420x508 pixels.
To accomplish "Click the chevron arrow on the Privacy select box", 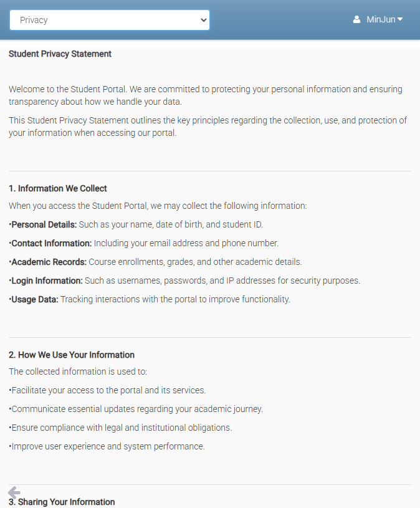I will coord(203,20).
